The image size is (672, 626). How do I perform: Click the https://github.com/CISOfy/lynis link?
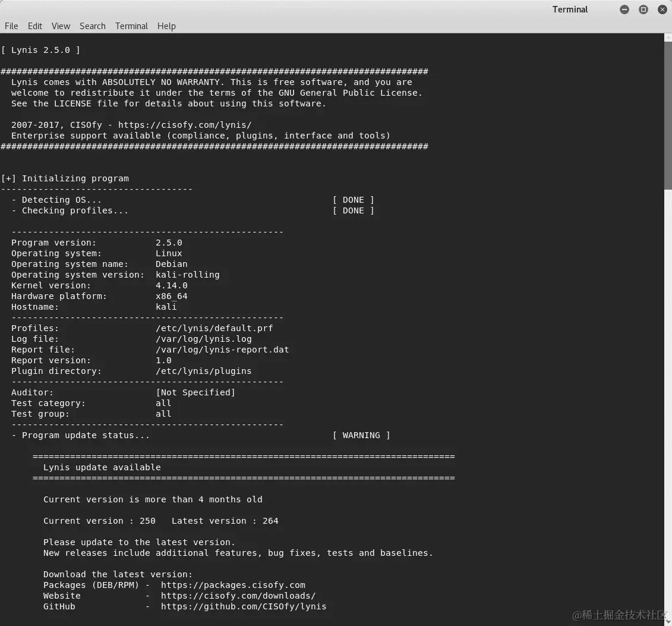tap(244, 607)
